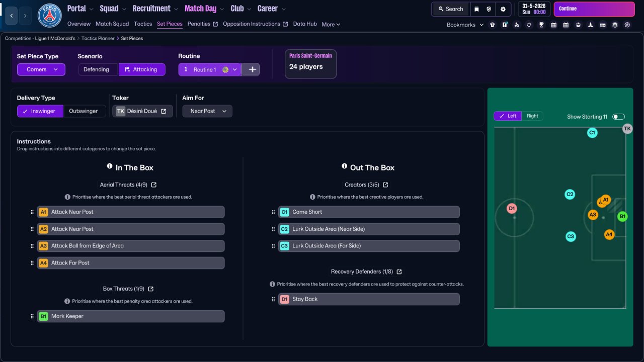Switch to the Tactics tab
This screenshot has height=362, width=644.
[143, 24]
